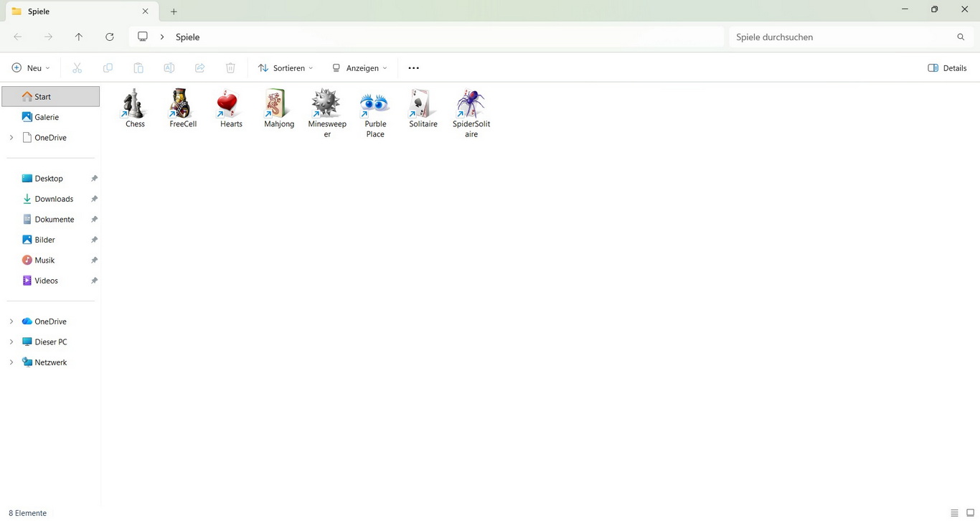Click the Solitaire cards icon
This screenshot has width=980, height=521.
[423, 105]
